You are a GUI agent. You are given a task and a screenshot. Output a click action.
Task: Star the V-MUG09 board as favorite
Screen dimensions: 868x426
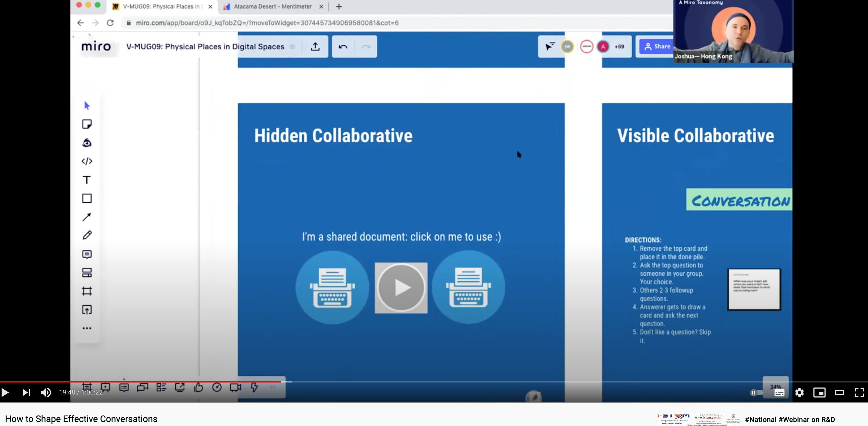coord(293,46)
